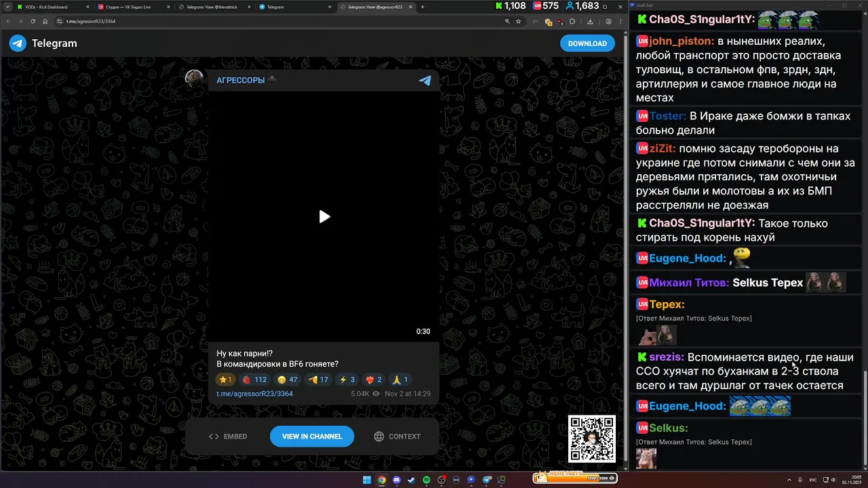This screenshot has height=488, width=868.
Task: Switch to the Студия — VK Видео Live tab
Action: (x=134, y=7)
